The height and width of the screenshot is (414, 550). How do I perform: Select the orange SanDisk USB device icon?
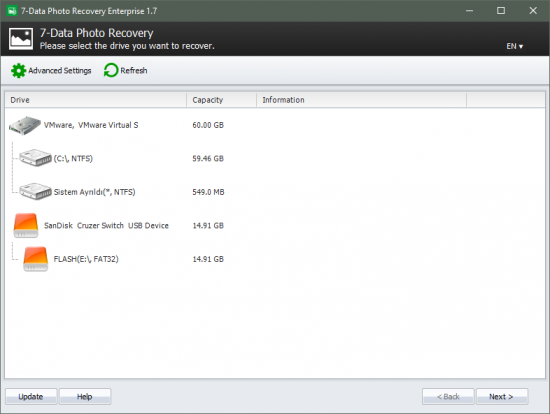click(26, 225)
